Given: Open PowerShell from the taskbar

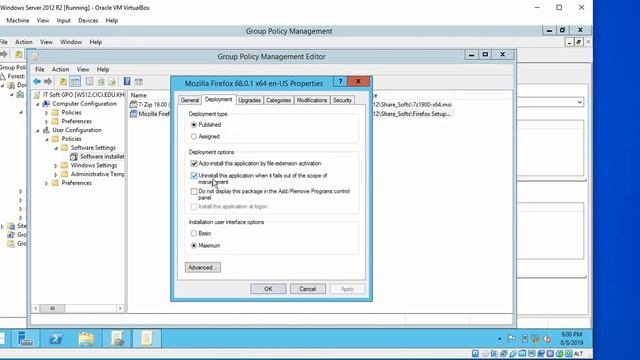Looking at the screenshot, I should coord(56,338).
